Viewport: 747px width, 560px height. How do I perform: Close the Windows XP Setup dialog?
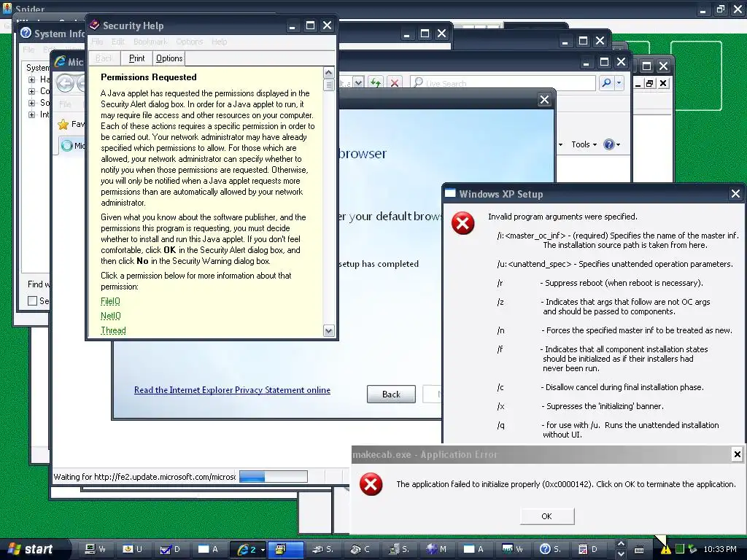pos(735,194)
